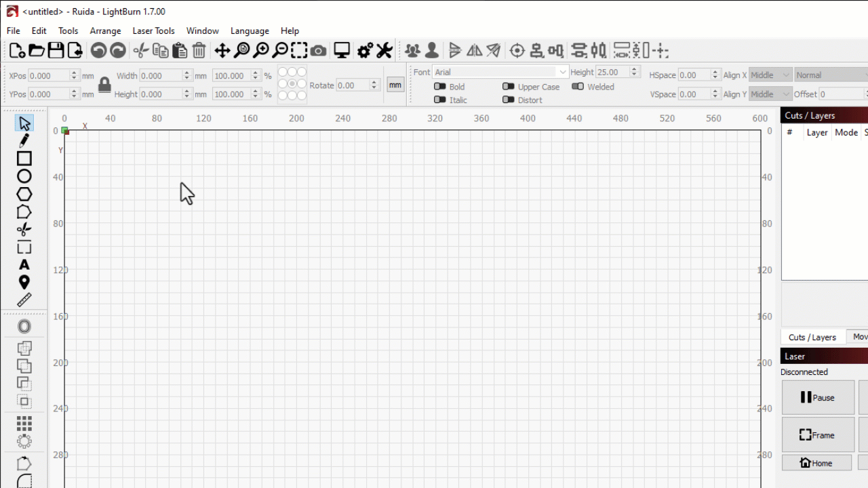The height and width of the screenshot is (488, 868).
Task: Open the Font dropdown list
Action: click(x=500, y=72)
